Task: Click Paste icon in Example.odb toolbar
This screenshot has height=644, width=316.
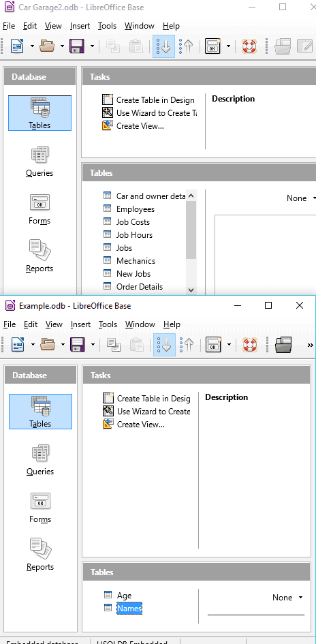Action: [x=137, y=345]
